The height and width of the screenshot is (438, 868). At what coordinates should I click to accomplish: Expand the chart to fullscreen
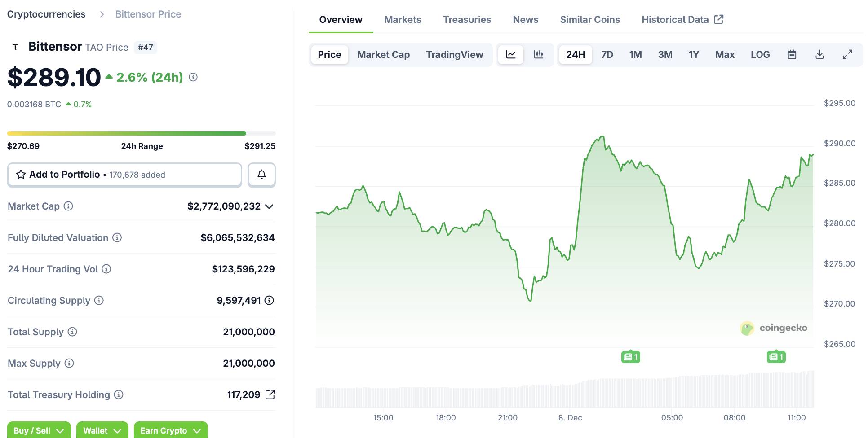(847, 55)
